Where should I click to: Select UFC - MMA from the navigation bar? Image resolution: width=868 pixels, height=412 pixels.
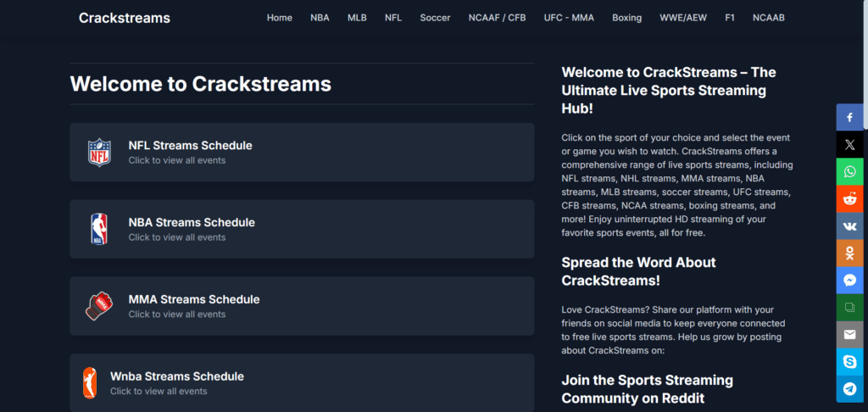[569, 18]
